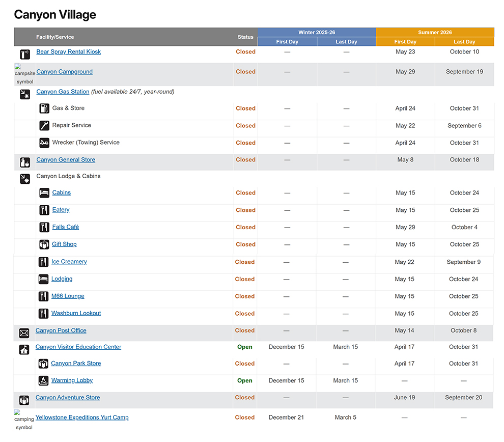Click the camping symbol by the Yurt Camp
This screenshot has width=504, height=442.
(x=24, y=418)
